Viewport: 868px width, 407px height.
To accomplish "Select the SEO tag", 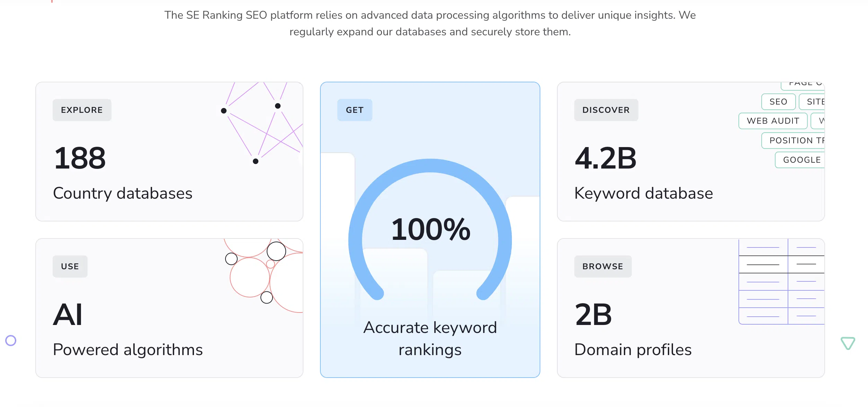I will [x=778, y=102].
